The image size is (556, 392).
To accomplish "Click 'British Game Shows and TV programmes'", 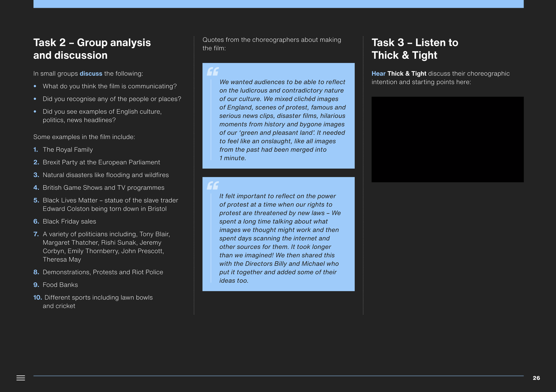I will (103, 188).
